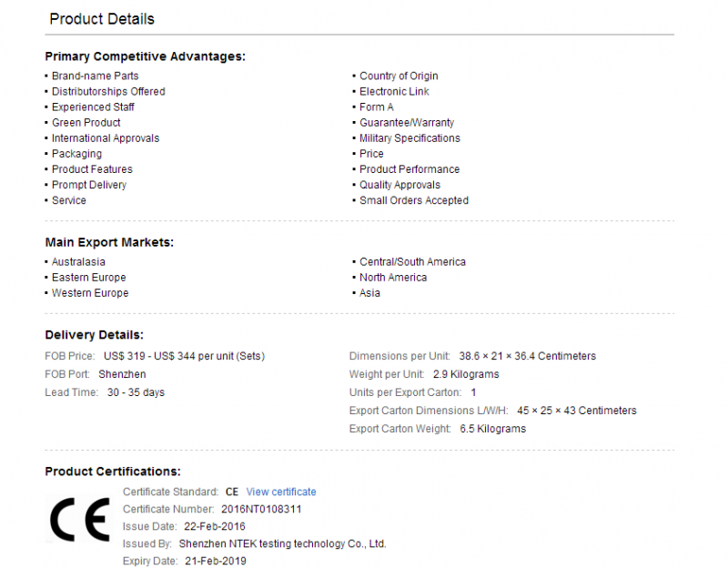Screen dimensions: 728x569
Task: Select the North America market entry
Action: click(x=393, y=278)
